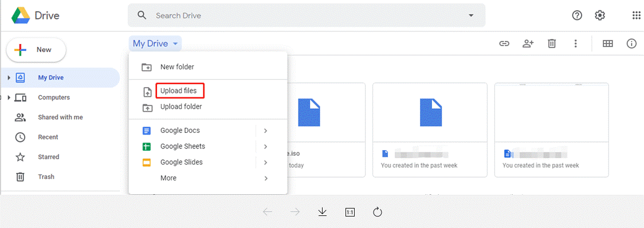Select New folder menu entry
The height and width of the screenshot is (228, 644).
click(208, 67)
